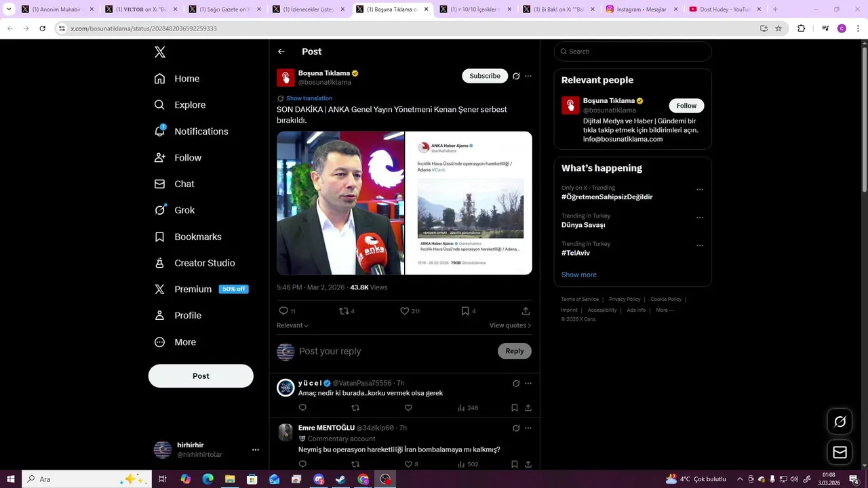Screen dimensions: 868x488
Task: Open options for Dünya Savaşı trend
Action: click(x=700, y=218)
